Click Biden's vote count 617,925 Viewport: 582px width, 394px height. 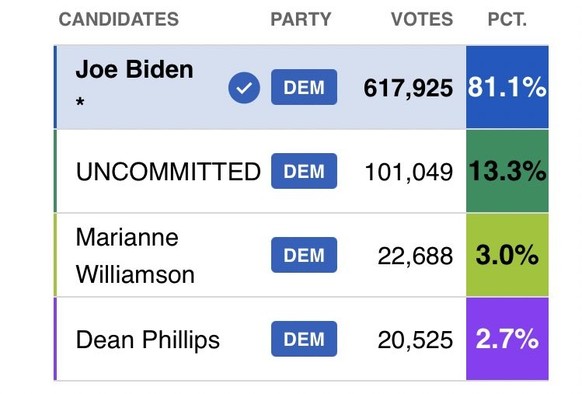[x=408, y=88]
